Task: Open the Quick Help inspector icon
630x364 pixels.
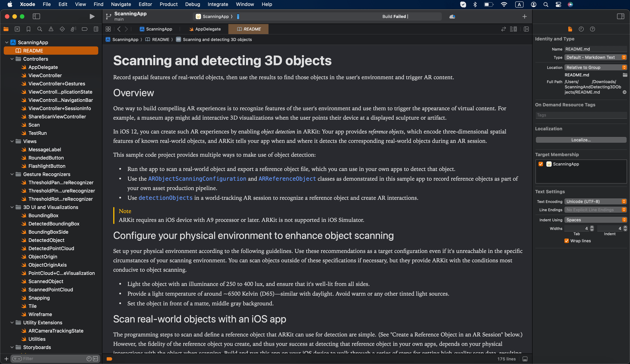Action: point(592,29)
